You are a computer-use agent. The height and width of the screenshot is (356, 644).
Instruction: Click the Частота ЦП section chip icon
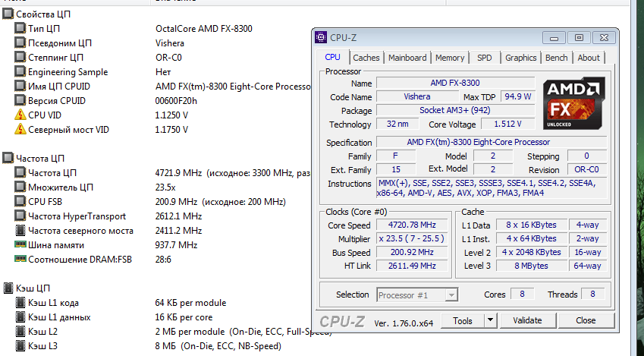pos(8,159)
